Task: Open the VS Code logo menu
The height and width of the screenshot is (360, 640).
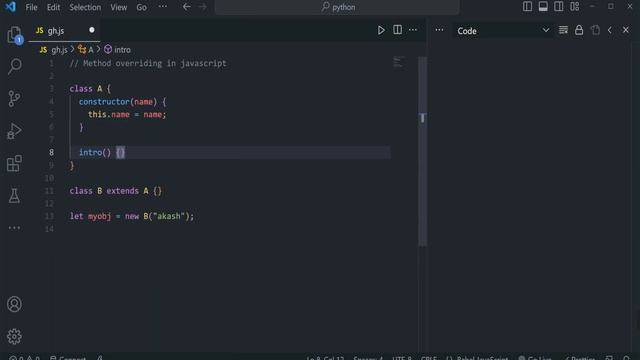Action: (x=11, y=7)
